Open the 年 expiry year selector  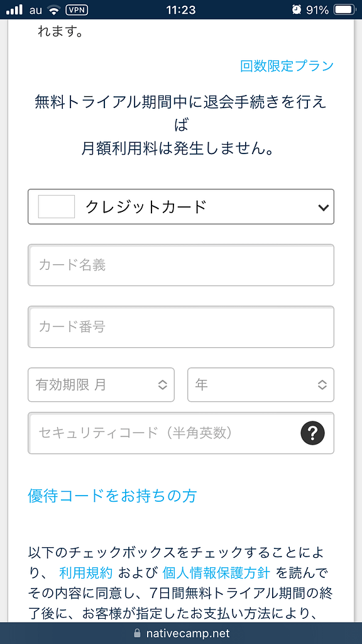point(260,384)
